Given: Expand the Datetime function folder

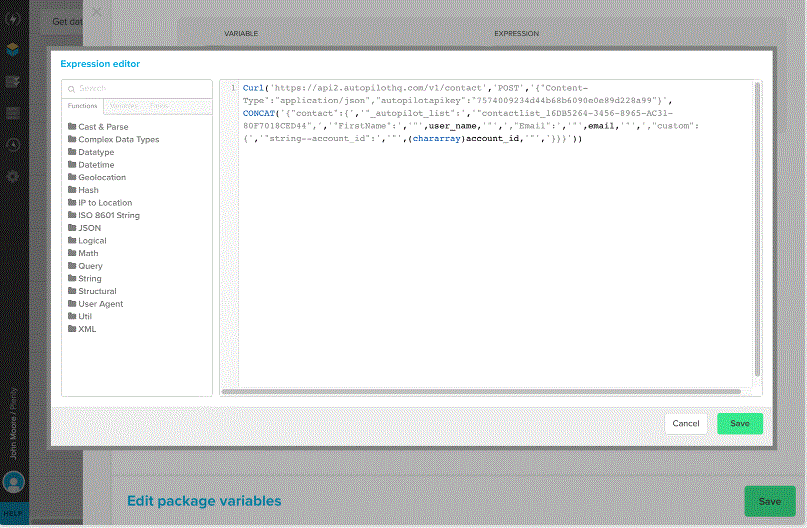Looking at the screenshot, I should point(91,165).
